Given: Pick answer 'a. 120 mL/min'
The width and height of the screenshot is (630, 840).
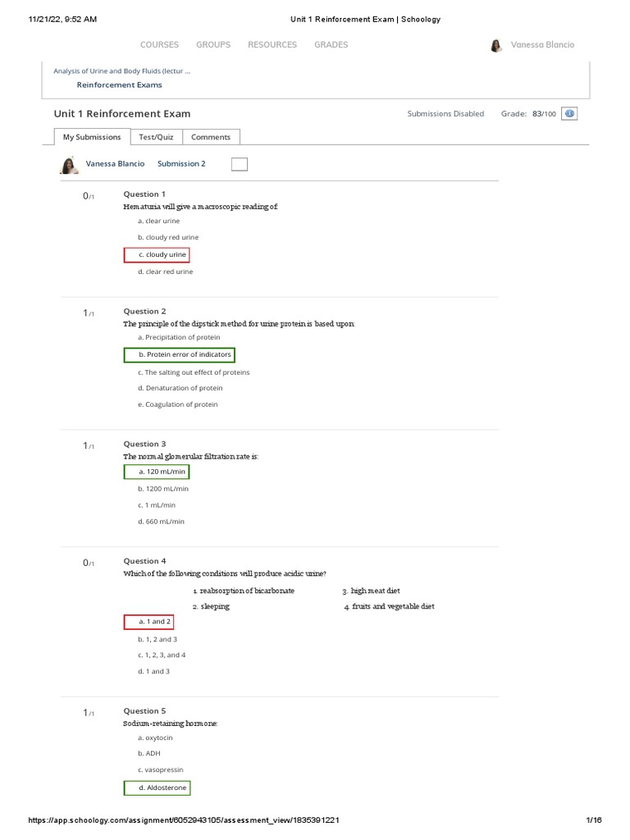Looking at the screenshot, I should (x=157, y=472).
